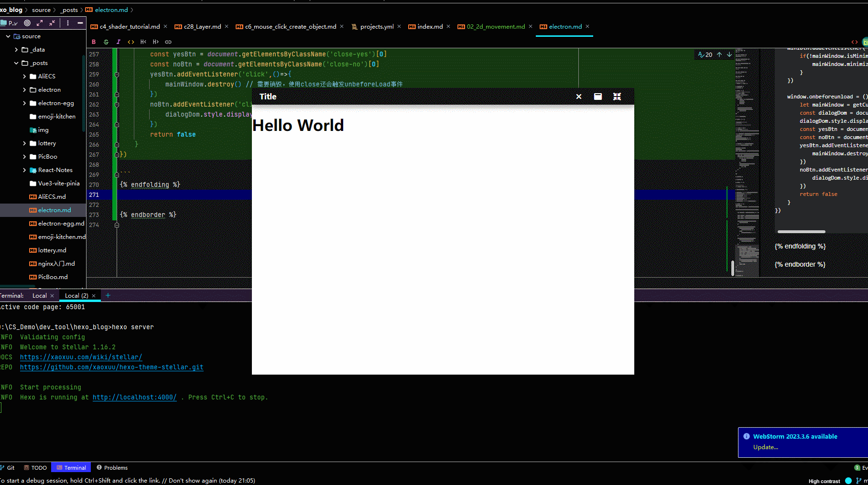Select Local (2) terminal tab
Viewport: 868px width, 485px height.
76,296
